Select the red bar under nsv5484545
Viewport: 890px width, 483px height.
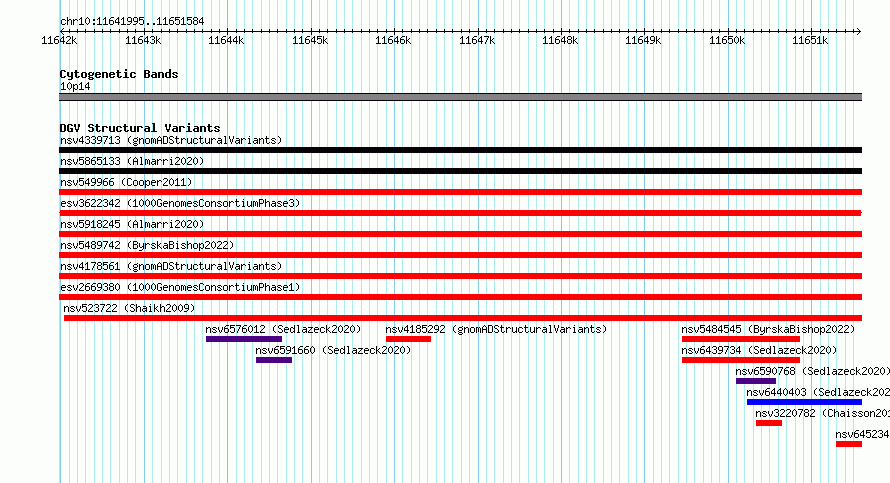741,339
